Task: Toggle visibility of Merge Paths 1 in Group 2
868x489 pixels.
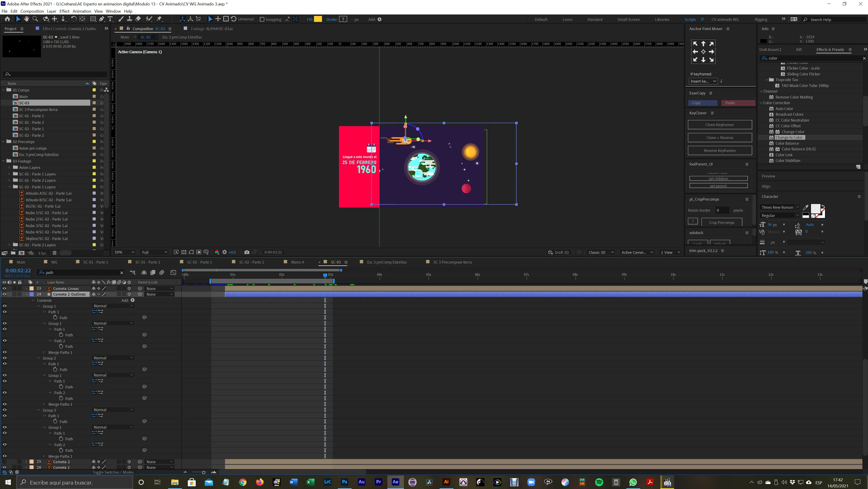Action: (4, 404)
